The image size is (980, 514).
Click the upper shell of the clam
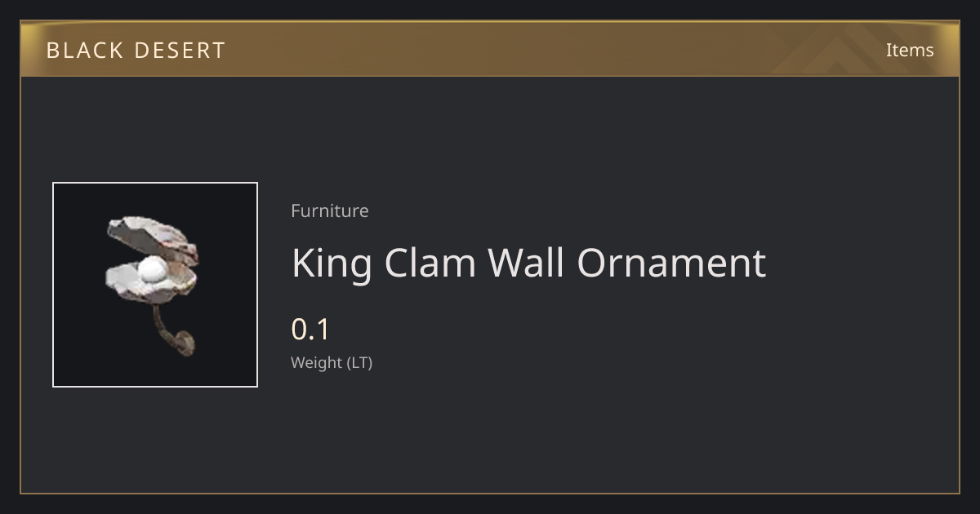pyautogui.click(x=154, y=237)
